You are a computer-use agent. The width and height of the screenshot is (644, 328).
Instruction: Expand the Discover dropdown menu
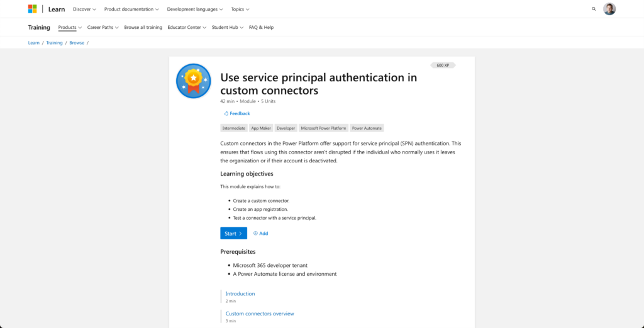[84, 9]
